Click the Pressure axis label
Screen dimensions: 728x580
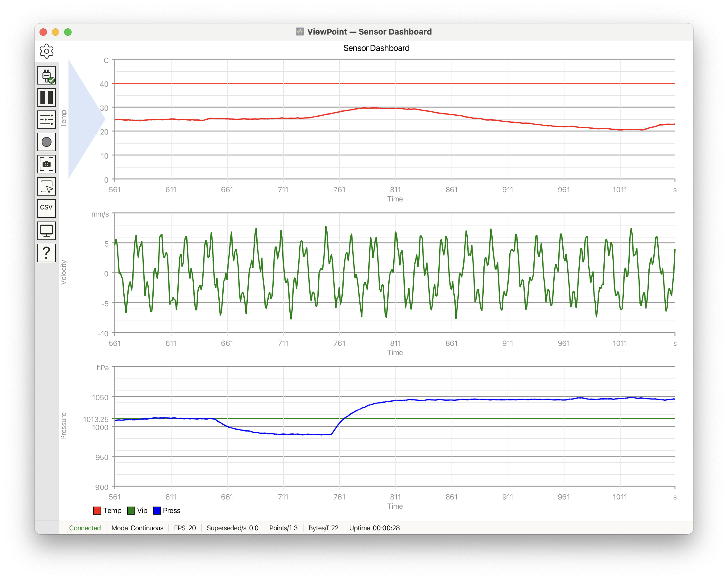[63, 426]
